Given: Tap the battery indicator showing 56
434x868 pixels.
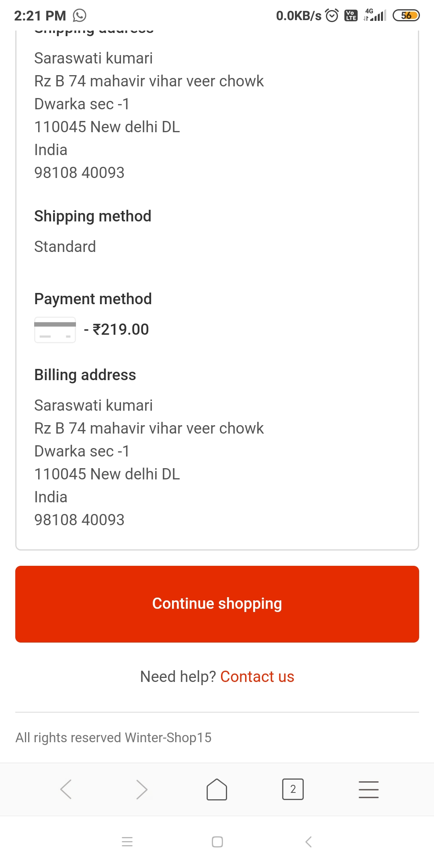Looking at the screenshot, I should click(x=406, y=16).
